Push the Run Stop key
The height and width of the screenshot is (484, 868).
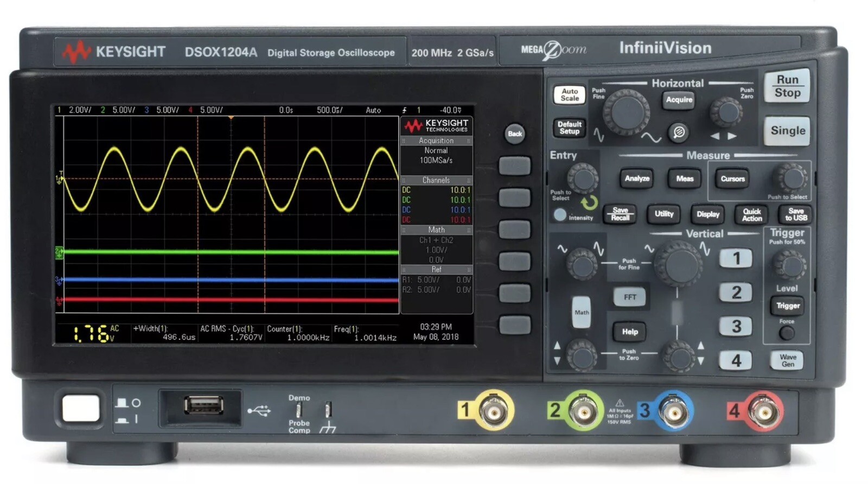pyautogui.click(x=787, y=86)
